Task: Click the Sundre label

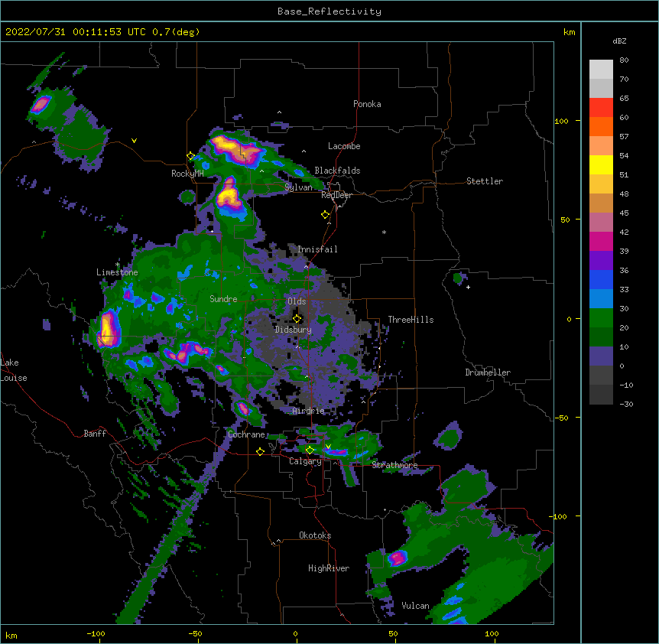Action: click(223, 299)
